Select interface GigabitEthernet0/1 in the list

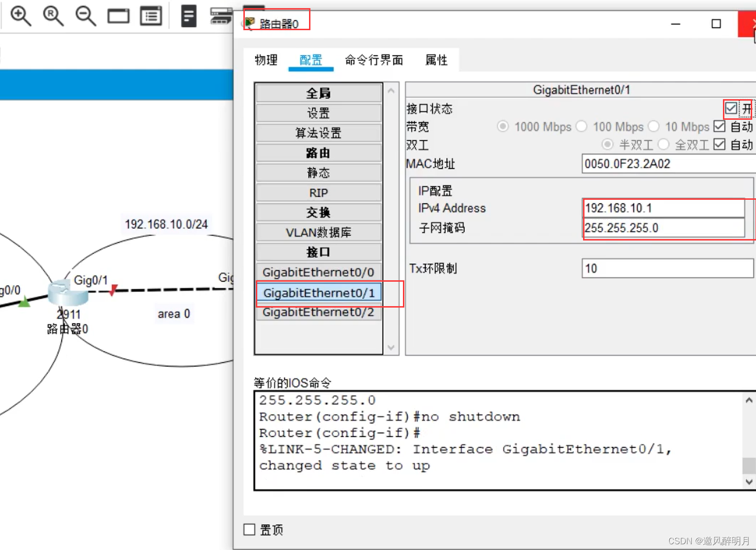point(319,293)
